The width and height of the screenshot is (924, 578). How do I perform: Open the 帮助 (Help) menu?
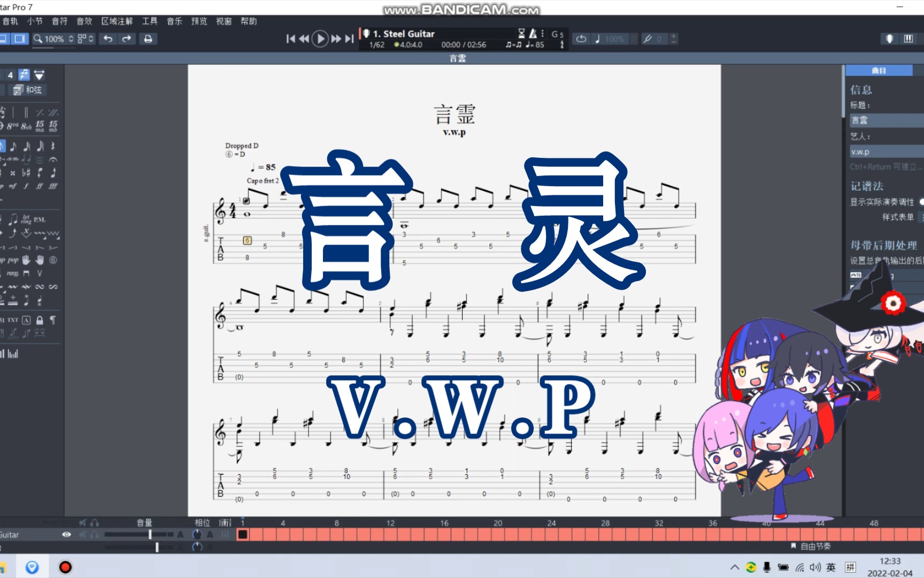tap(249, 21)
